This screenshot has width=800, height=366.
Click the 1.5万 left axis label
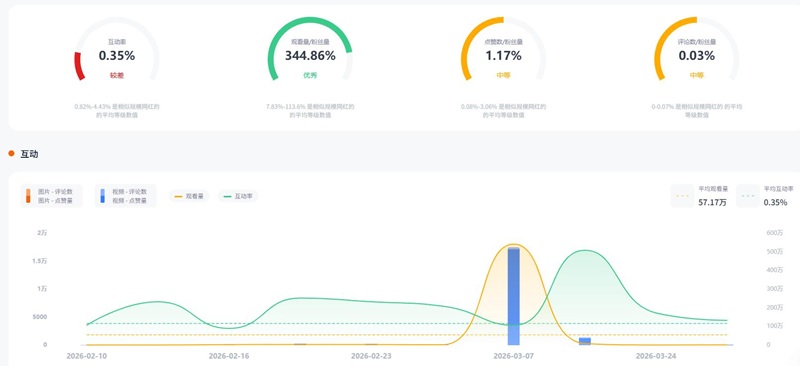point(40,261)
